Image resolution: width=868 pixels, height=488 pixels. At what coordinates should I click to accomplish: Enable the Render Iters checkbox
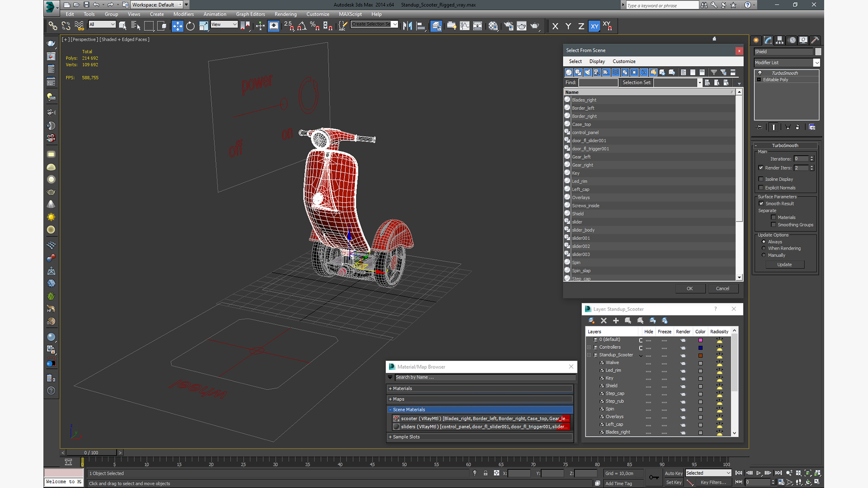[761, 168]
